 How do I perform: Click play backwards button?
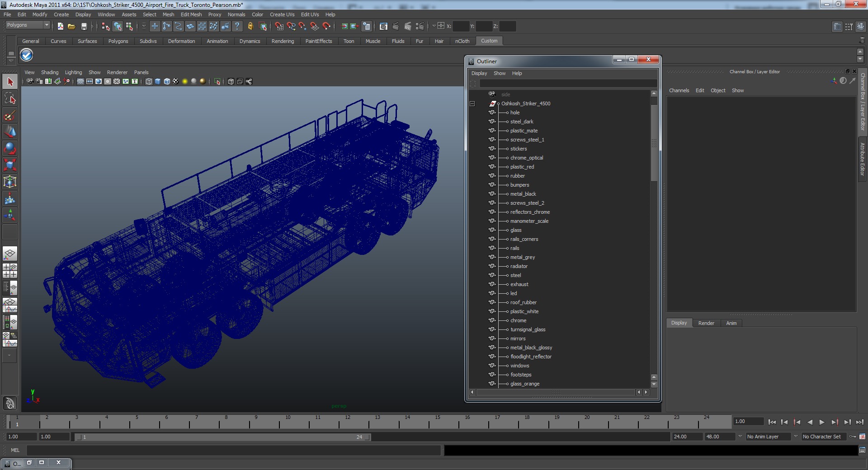click(x=810, y=422)
